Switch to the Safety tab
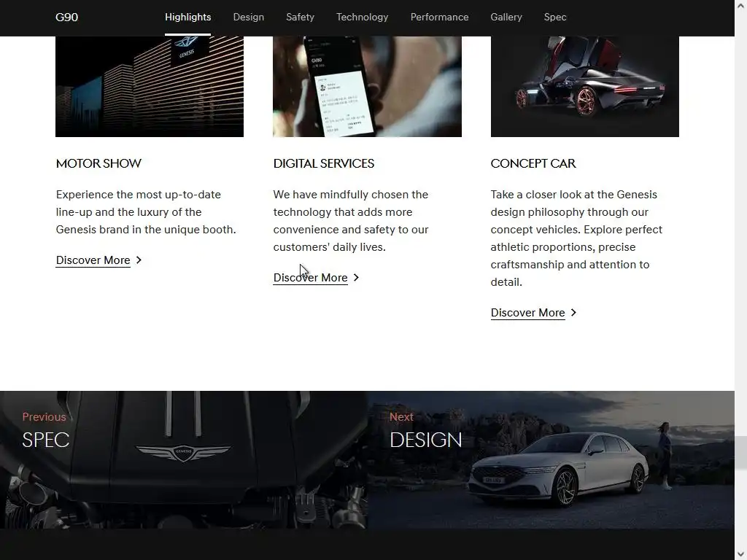Image resolution: width=747 pixels, height=560 pixels. pos(300,17)
